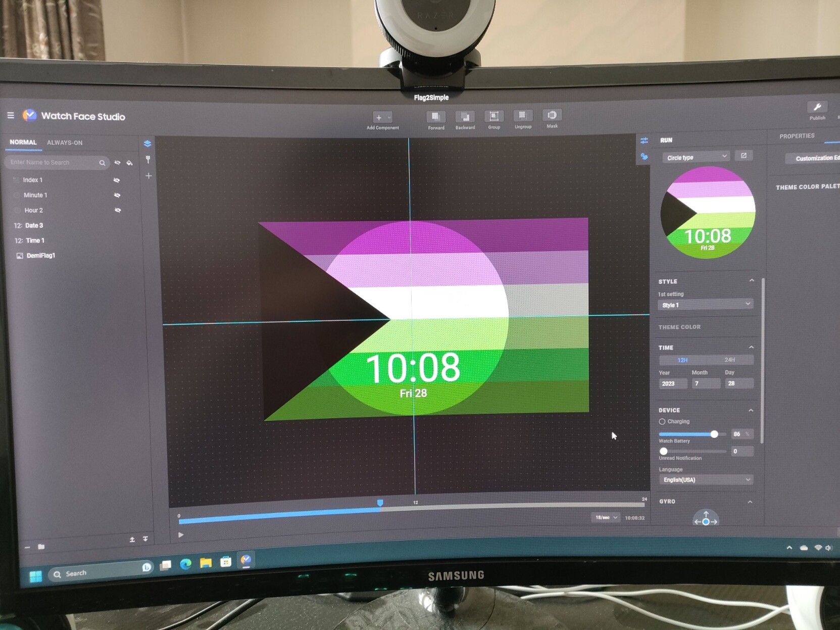This screenshot has width=840, height=630.
Task: Click the Mask tool icon
Action: pyautogui.click(x=552, y=116)
